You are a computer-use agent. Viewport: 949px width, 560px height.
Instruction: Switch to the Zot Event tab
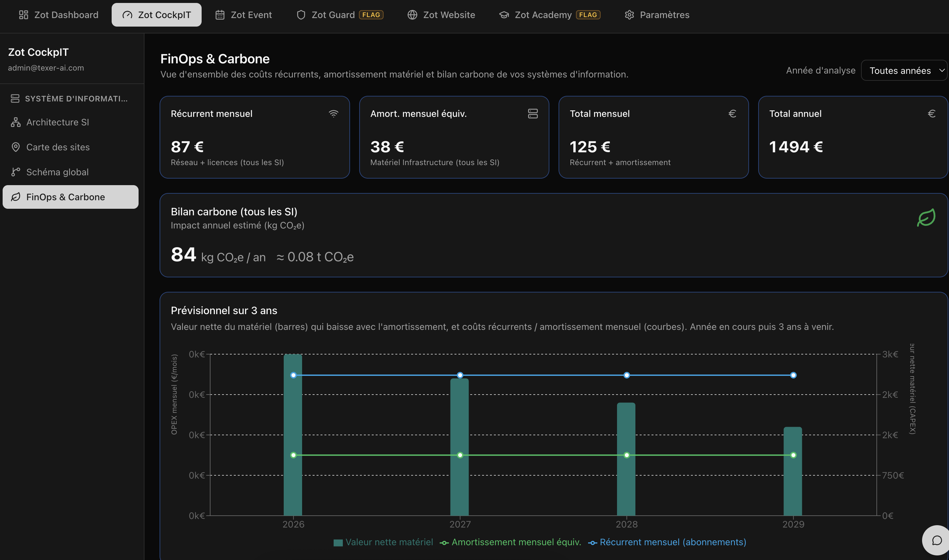pos(243,15)
